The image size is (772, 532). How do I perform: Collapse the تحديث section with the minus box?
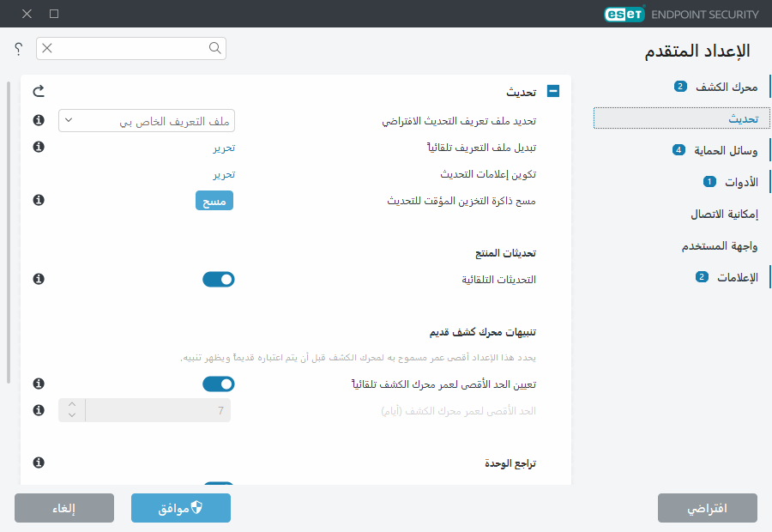(x=553, y=90)
